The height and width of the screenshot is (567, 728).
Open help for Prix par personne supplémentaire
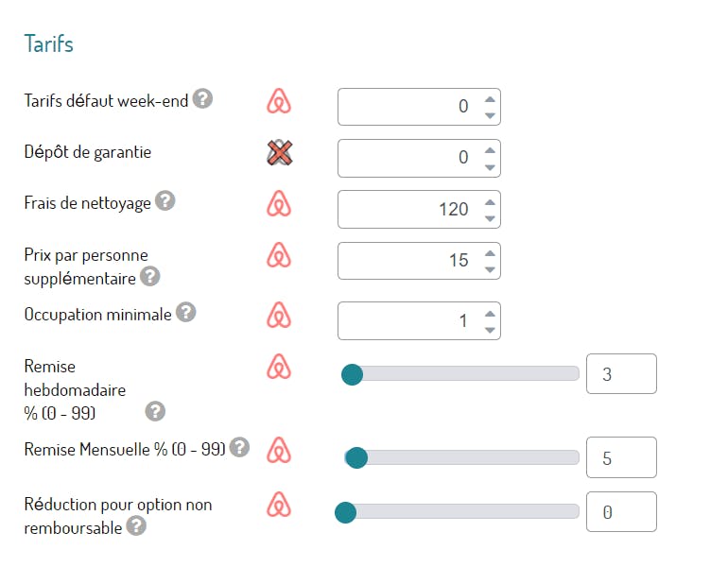coord(149,277)
